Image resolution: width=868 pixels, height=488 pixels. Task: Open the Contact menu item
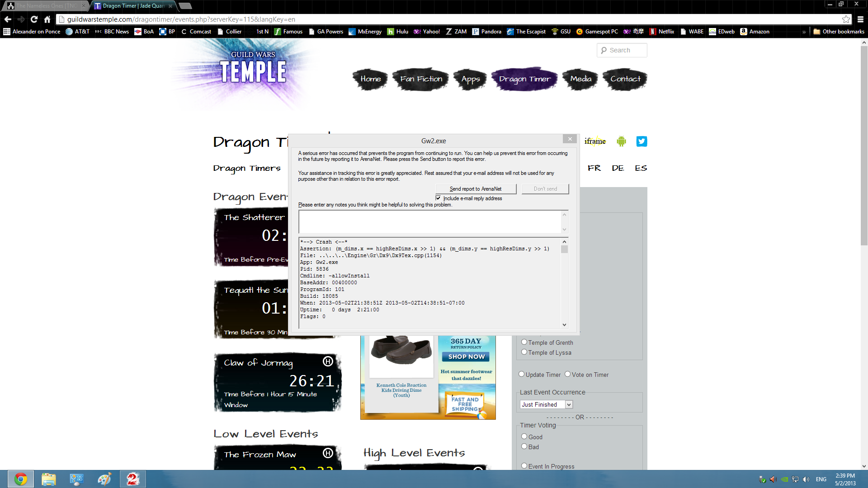tap(625, 79)
